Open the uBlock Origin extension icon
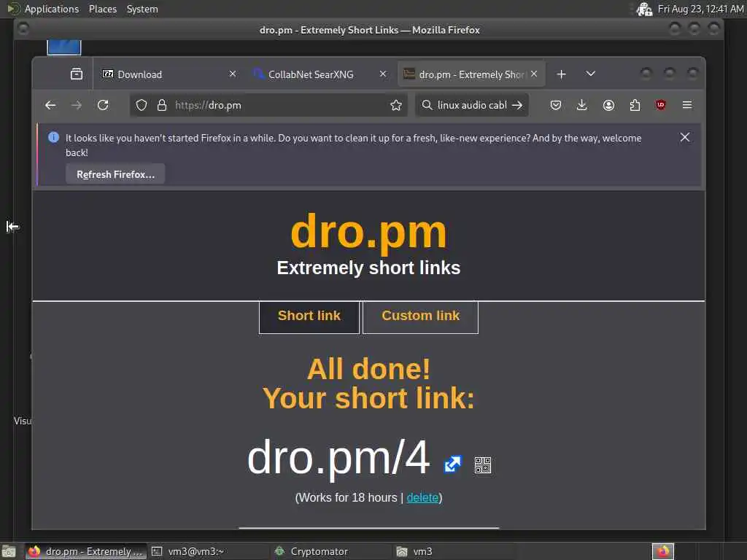The height and width of the screenshot is (560, 747). click(x=661, y=105)
